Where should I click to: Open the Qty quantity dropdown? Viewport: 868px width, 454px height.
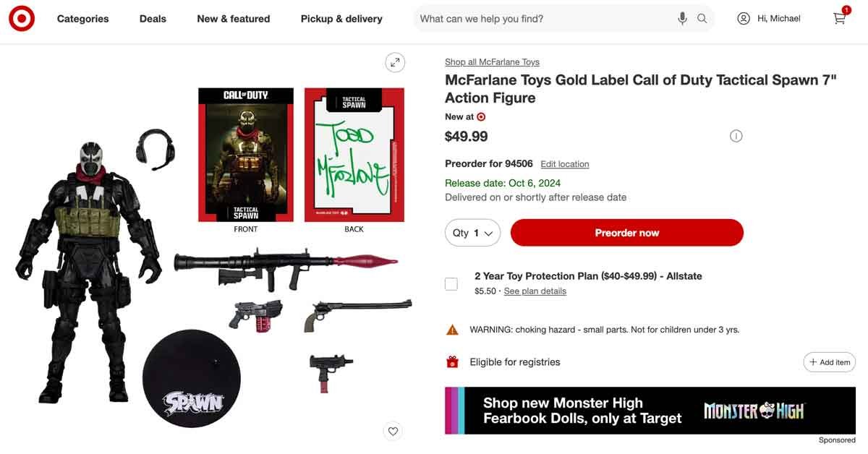[473, 233]
